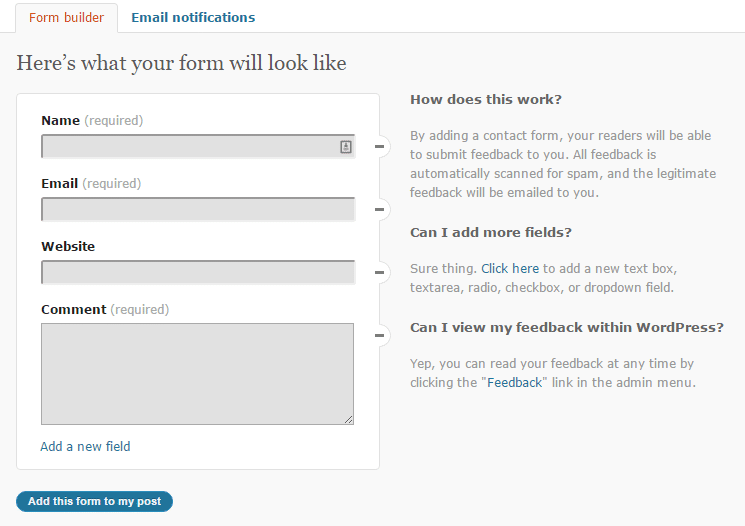745x526 pixels.
Task: Click the Add this form to my post button
Action: coord(94,501)
